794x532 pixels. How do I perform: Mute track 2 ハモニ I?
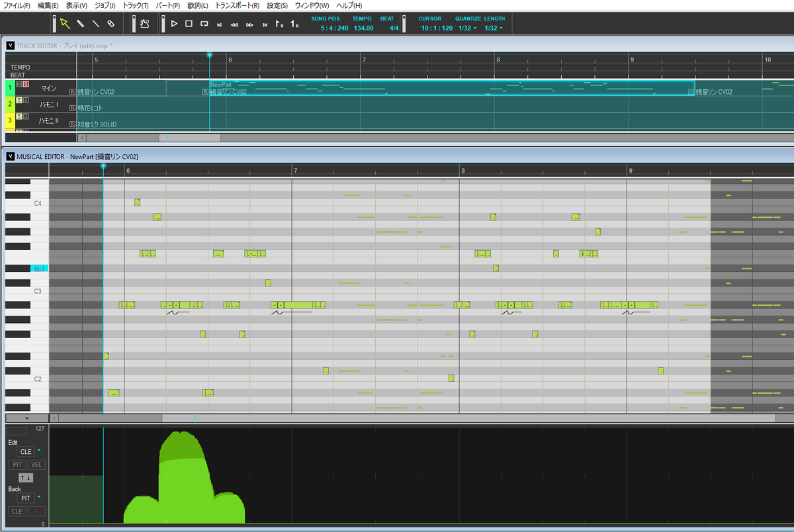(x=19, y=100)
